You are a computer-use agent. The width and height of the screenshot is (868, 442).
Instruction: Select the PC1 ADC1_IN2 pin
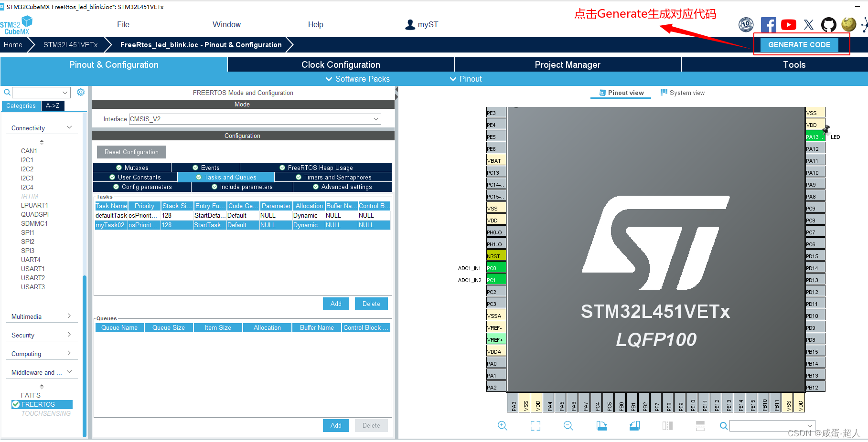click(496, 280)
